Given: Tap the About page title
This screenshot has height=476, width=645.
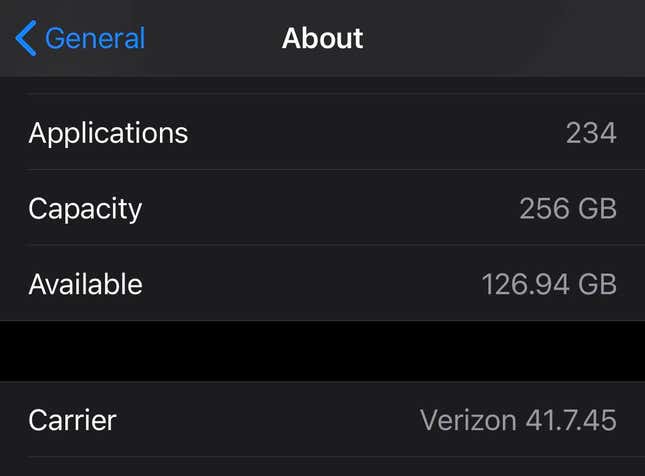Looking at the screenshot, I should pyautogui.click(x=322, y=38).
